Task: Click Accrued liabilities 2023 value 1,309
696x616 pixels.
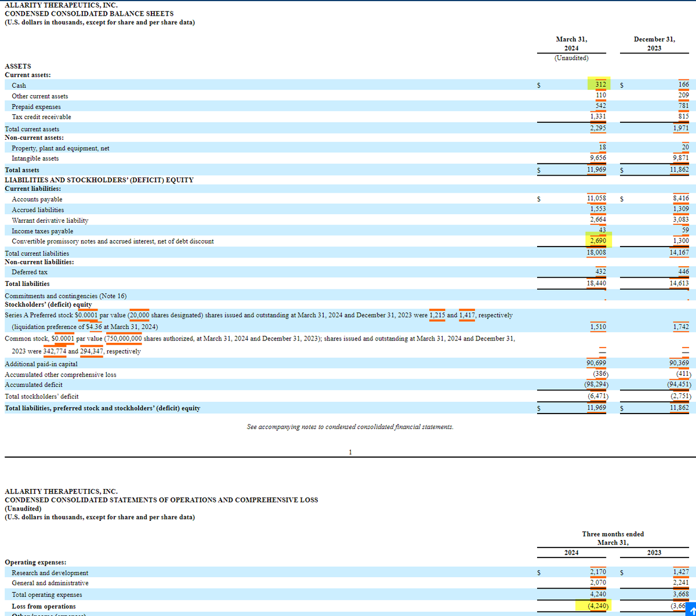Action: pos(680,209)
